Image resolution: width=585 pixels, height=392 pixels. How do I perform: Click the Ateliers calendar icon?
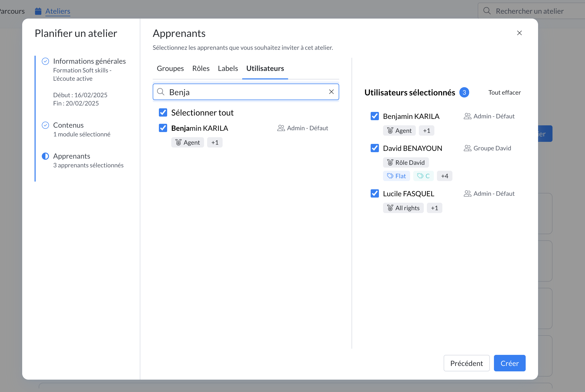[x=38, y=11]
